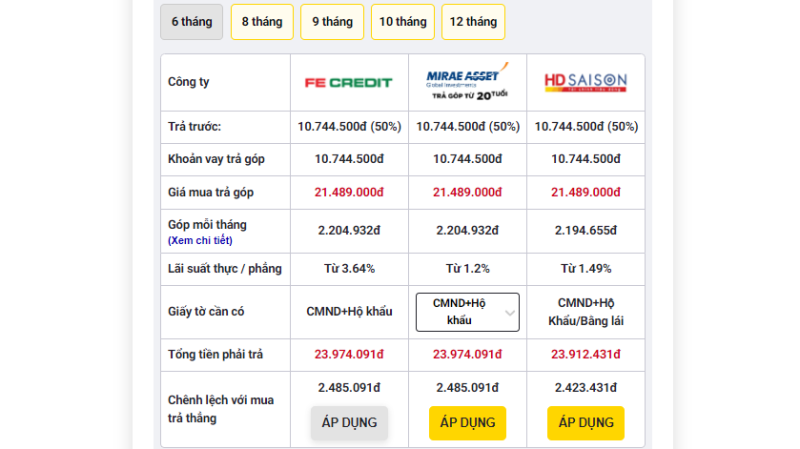The height and width of the screenshot is (449, 800).
Task: Click FE CREDIT total 23.974.091đ
Action: point(349,355)
